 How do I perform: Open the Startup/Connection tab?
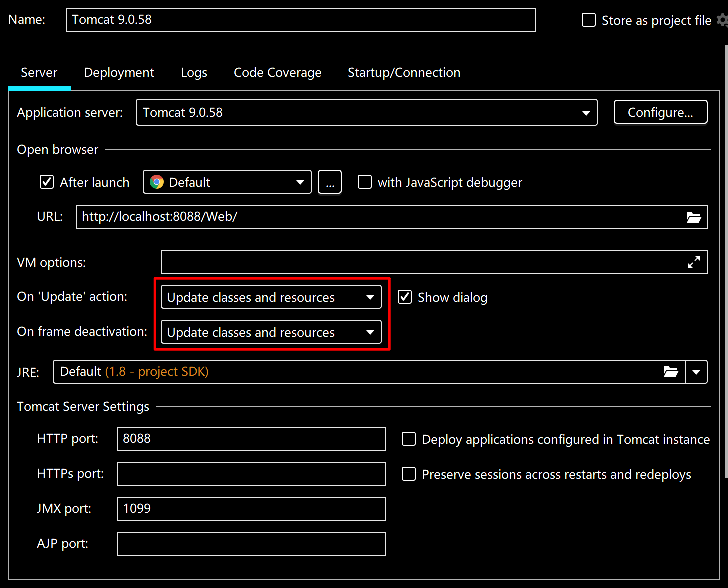[404, 73]
